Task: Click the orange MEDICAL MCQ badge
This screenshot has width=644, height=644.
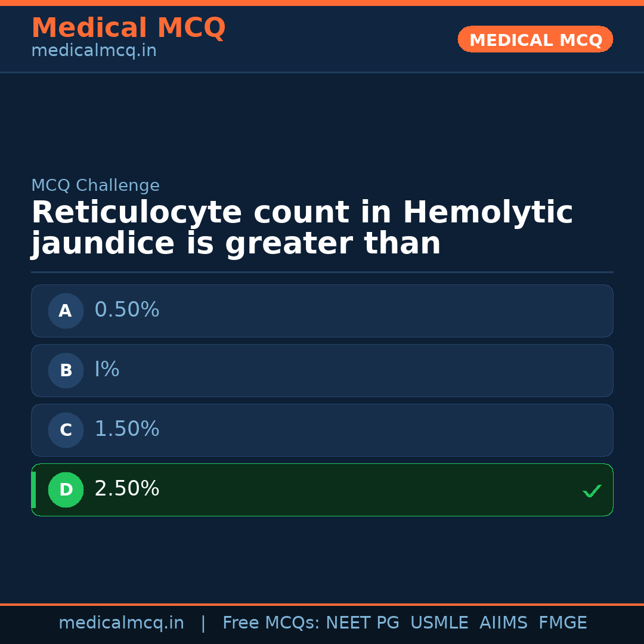Action: [x=535, y=39]
